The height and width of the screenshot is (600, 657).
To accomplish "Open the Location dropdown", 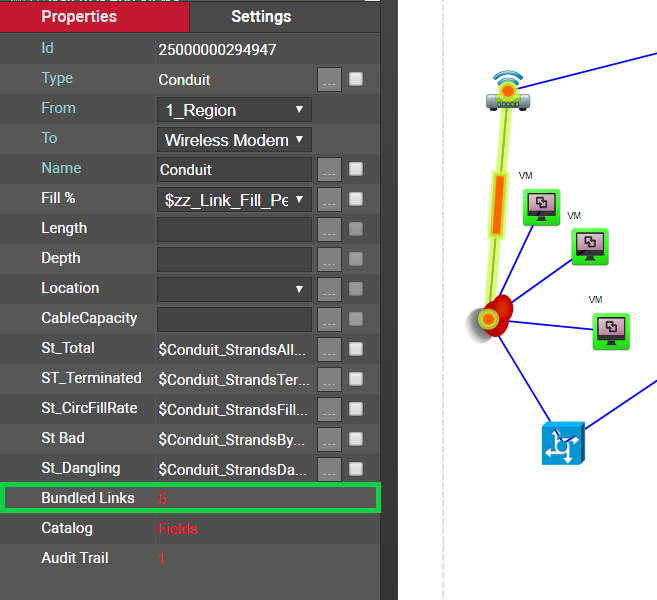I will 234,289.
